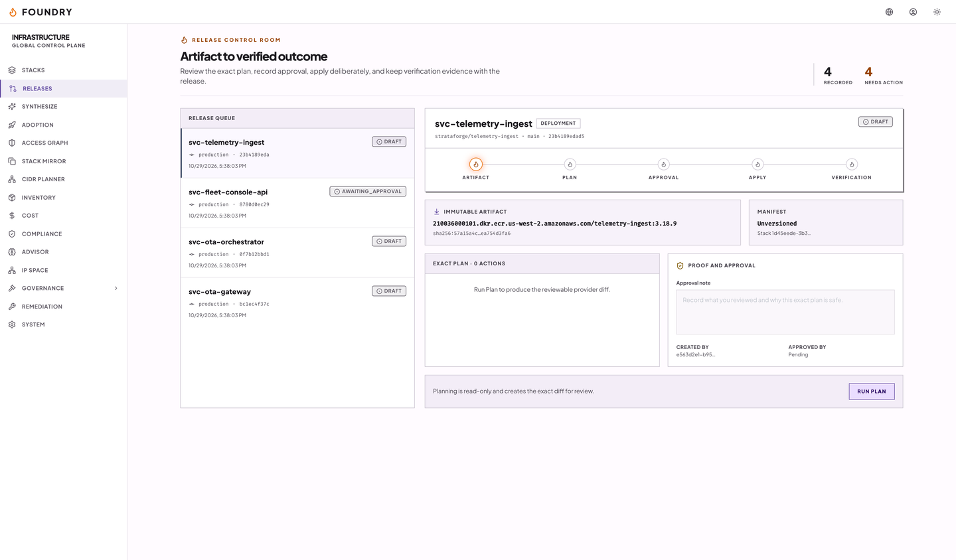Viewport: 956px width, 560px height.
Task: Click the Approved By 'Pending' value
Action: 798,355
